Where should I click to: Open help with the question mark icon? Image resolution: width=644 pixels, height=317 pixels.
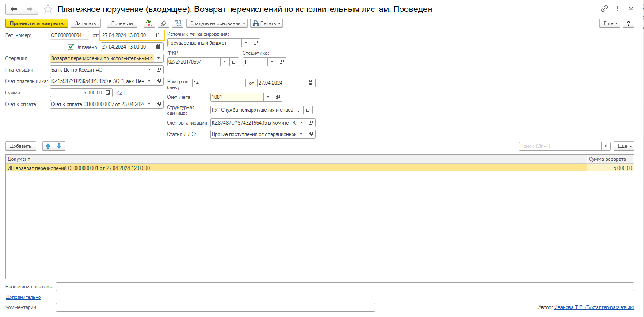click(x=628, y=23)
